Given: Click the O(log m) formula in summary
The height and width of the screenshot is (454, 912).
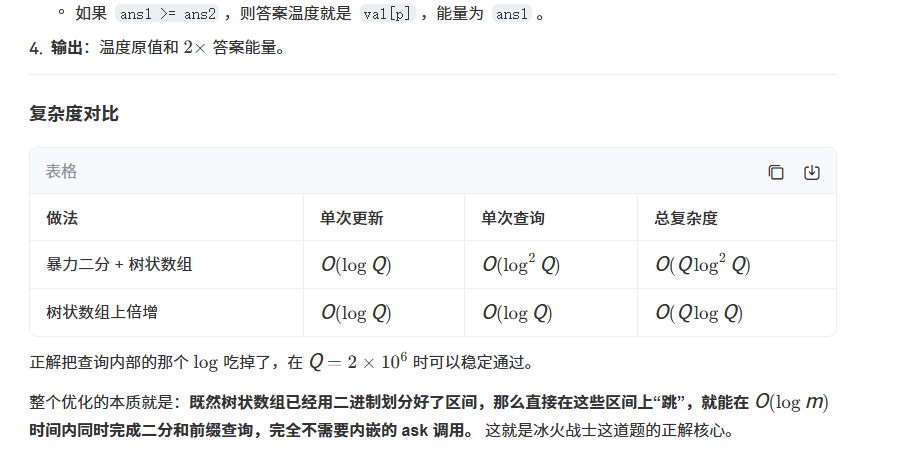Looking at the screenshot, I should point(792,402).
